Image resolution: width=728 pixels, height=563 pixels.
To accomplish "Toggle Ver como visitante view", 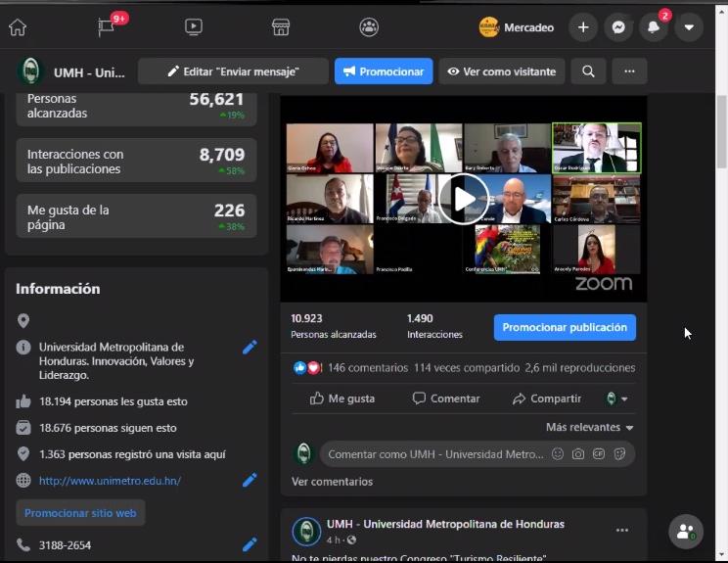I will (x=502, y=71).
